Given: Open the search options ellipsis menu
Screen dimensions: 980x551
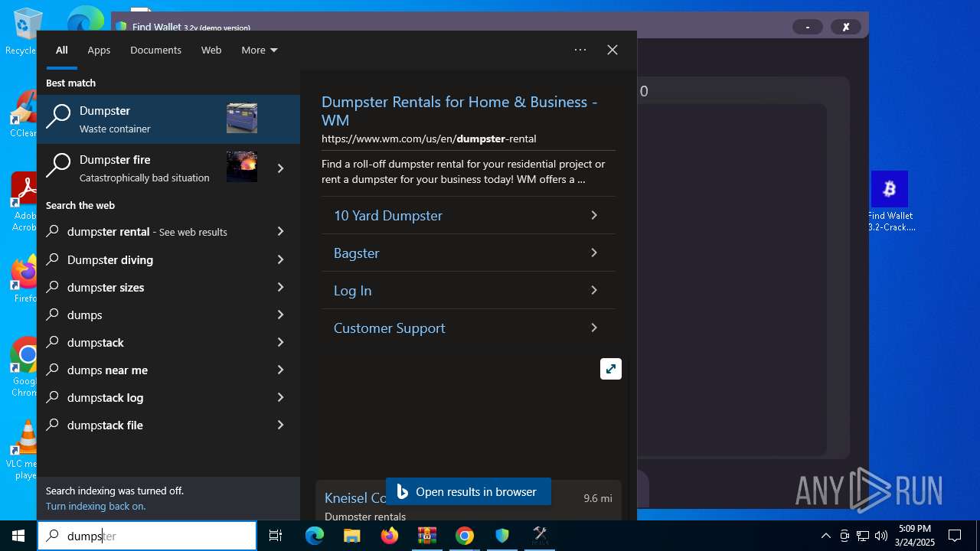Looking at the screenshot, I should 580,50.
